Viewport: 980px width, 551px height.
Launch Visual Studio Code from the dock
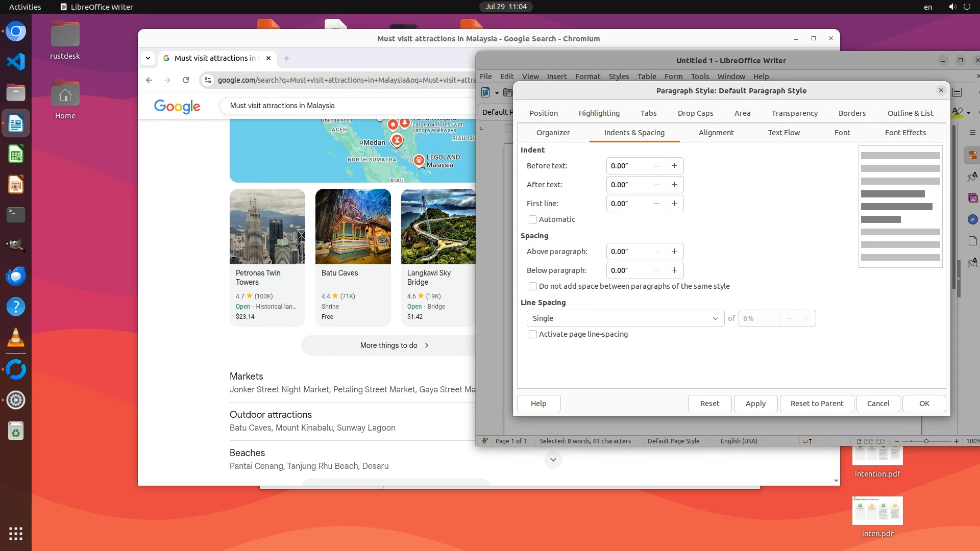pyautogui.click(x=16, y=62)
